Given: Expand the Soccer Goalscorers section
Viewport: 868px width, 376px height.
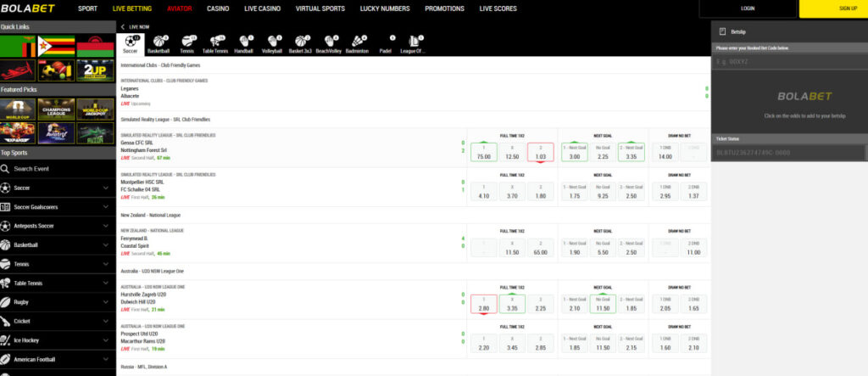Looking at the screenshot, I should pos(106,207).
